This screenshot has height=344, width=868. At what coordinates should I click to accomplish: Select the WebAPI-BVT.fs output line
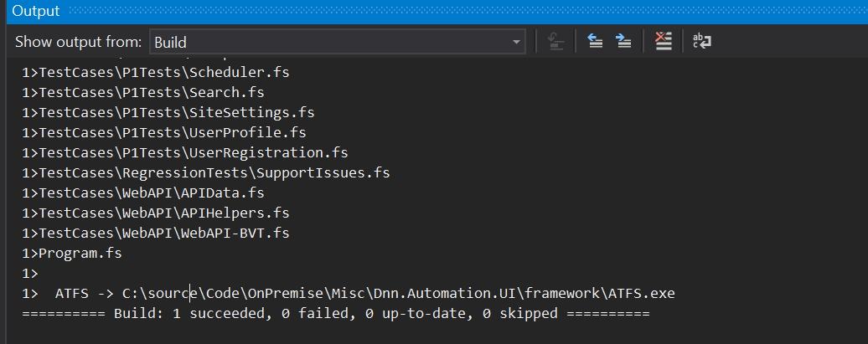pos(156,234)
